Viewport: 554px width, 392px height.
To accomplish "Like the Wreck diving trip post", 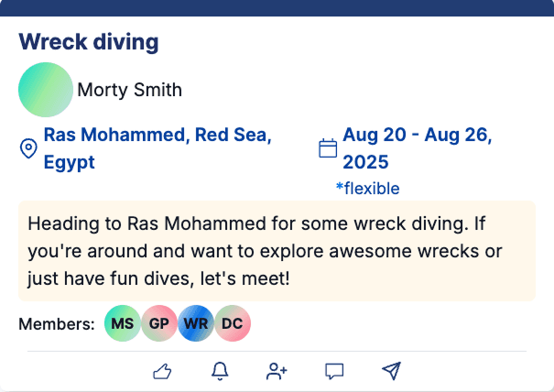I will [162, 371].
